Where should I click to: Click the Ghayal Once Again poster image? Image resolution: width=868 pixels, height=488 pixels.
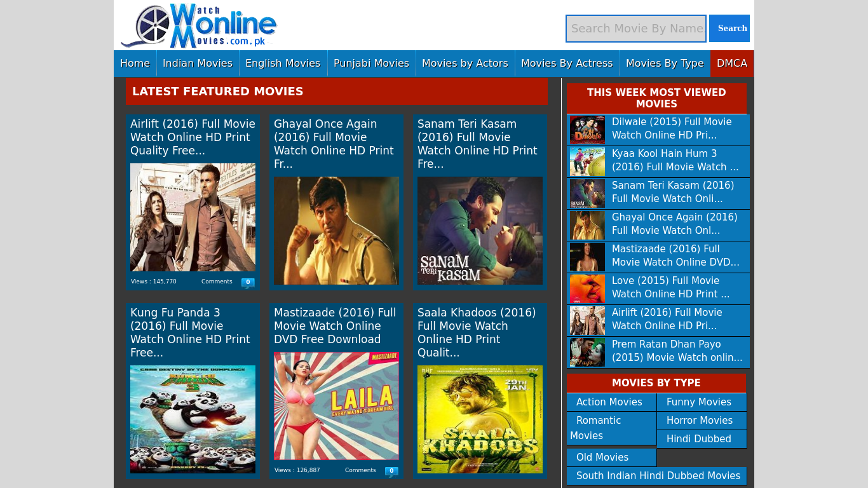[336, 231]
